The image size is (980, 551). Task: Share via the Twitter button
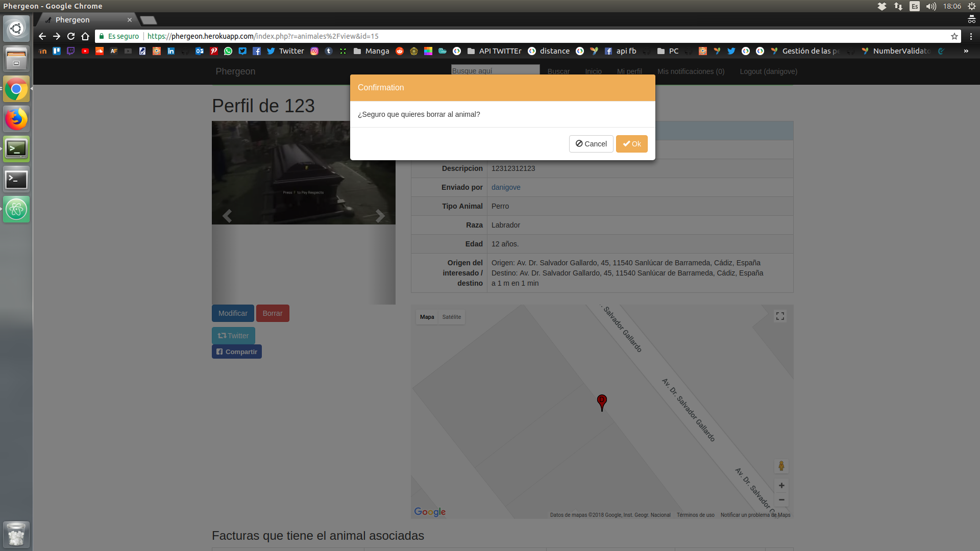click(233, 336)
